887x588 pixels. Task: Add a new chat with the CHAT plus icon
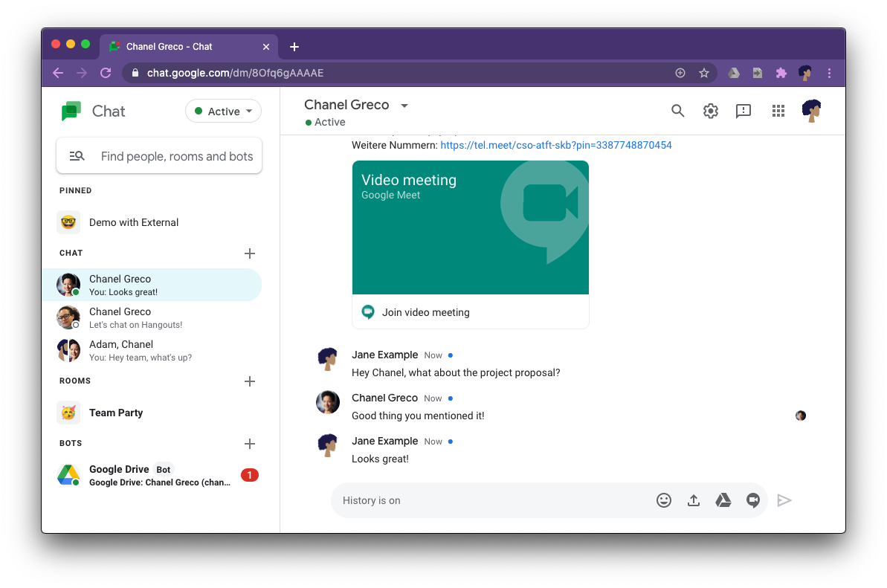click(x=250, y=253)
